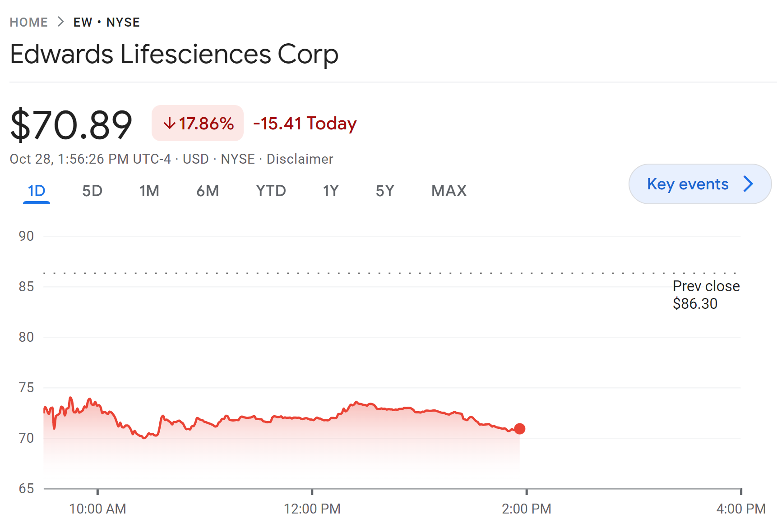Image resolution: width=777 pixels, height=532 pixels.
Task: Select the 1D time range tab
Action: pos(37,191)
